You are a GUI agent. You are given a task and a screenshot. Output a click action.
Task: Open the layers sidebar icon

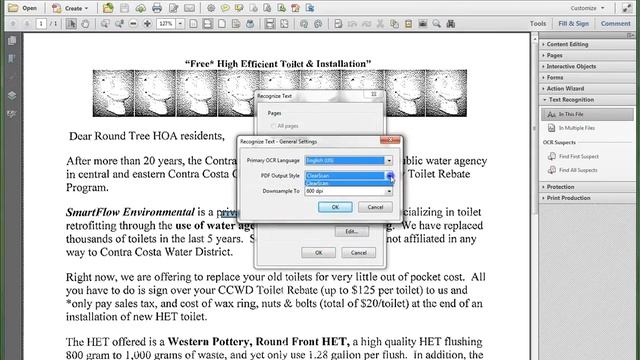click(x=12, y=96)
